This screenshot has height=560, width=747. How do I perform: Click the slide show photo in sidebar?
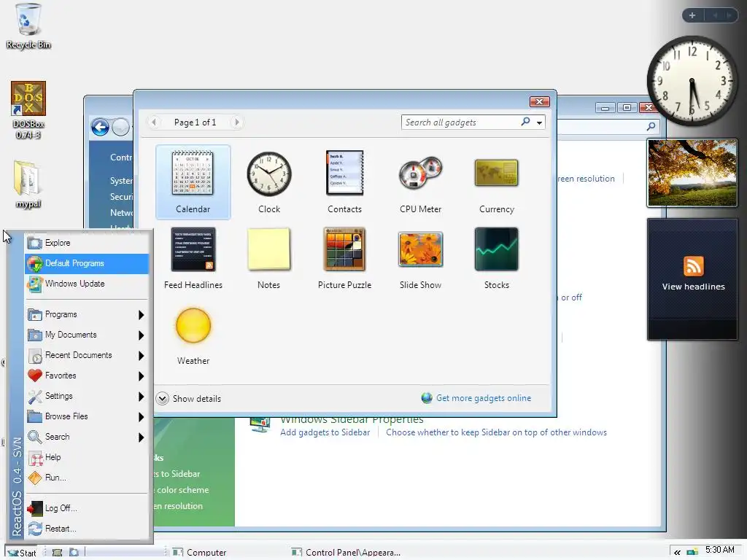[692, 173]
